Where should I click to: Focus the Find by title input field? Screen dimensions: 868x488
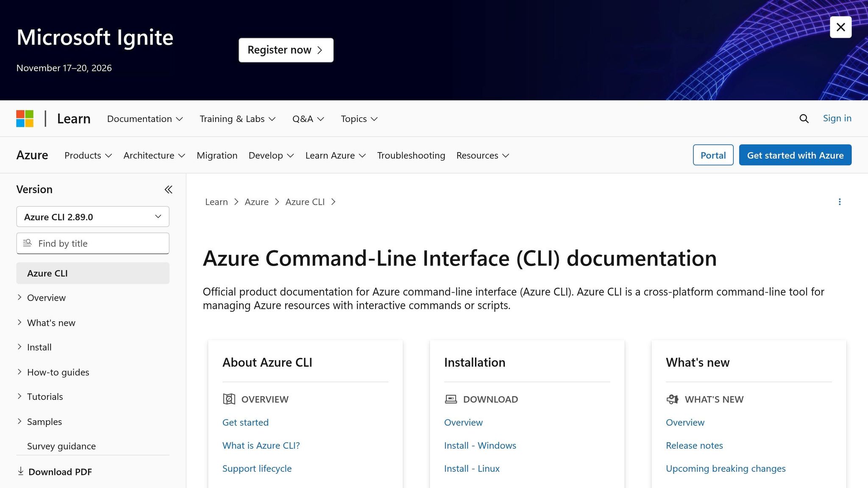pyautogui.click(x=93, y=243)
